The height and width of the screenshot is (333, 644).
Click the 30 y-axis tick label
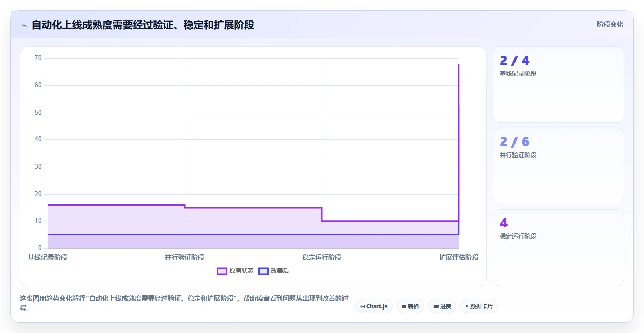click(38, 167)
